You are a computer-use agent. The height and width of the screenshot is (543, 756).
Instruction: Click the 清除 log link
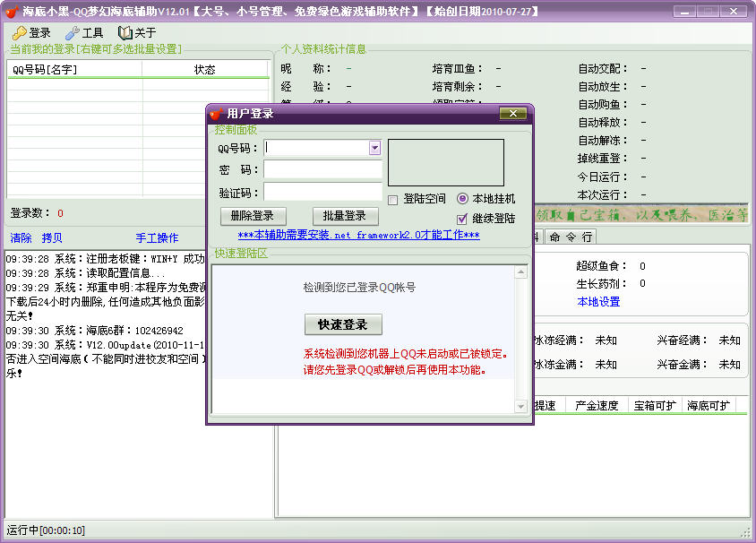point(21,238)
